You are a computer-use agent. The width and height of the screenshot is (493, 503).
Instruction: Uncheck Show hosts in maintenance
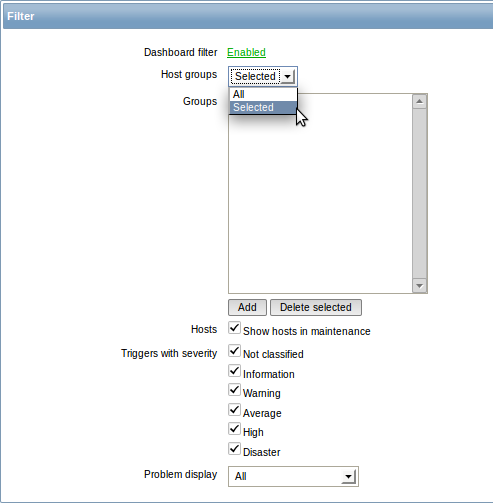pyautogui.click(x=234, y=328)
